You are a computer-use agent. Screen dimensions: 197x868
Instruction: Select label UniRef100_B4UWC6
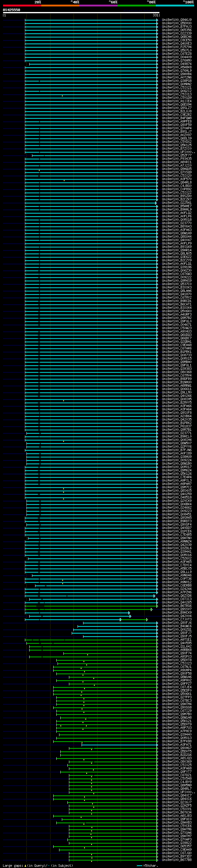(177, 626)
